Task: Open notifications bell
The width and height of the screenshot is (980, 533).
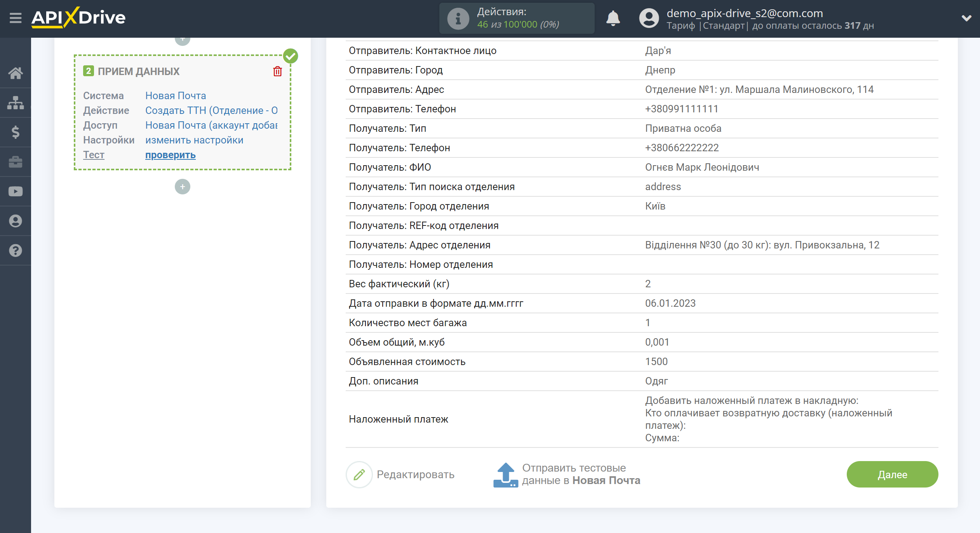Action: tap(613, 18)
